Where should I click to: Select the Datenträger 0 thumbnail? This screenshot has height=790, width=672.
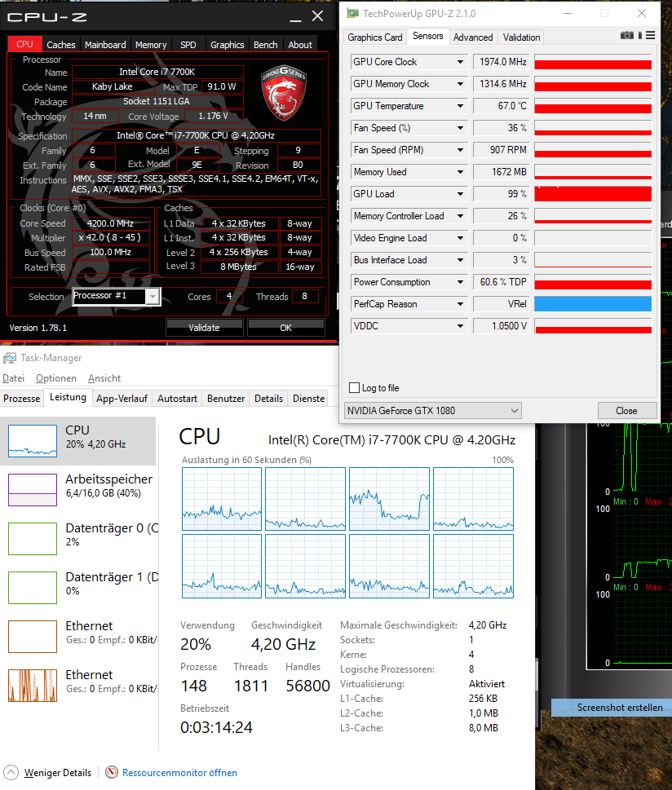33,539
